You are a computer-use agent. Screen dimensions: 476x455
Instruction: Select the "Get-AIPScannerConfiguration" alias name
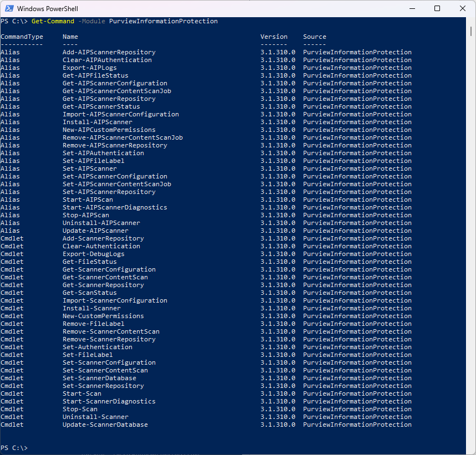[115, 83]
